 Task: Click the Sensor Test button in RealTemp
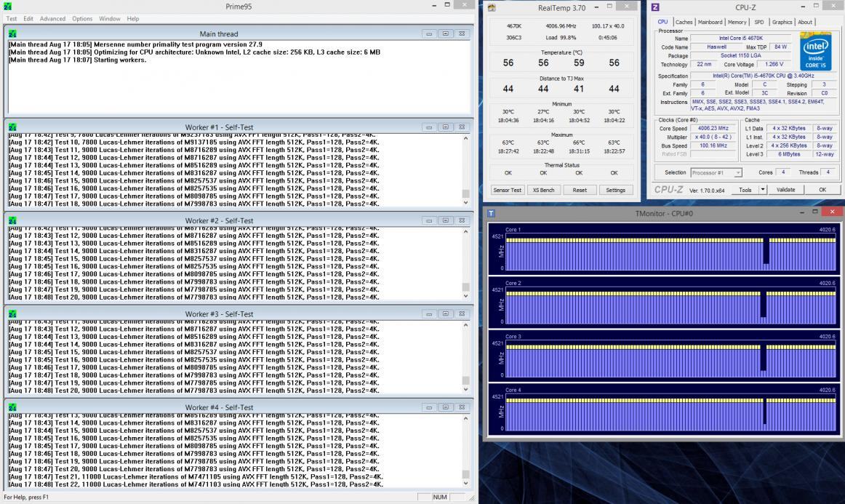(x=507, y=190)
